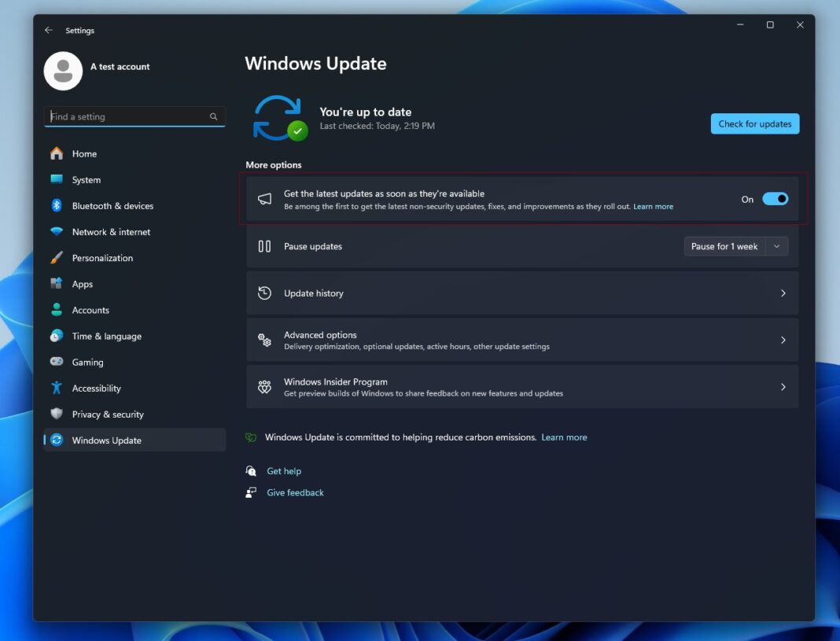Switch to the Apps section
The width and height of the screenshot is (840, 641).
80,283
